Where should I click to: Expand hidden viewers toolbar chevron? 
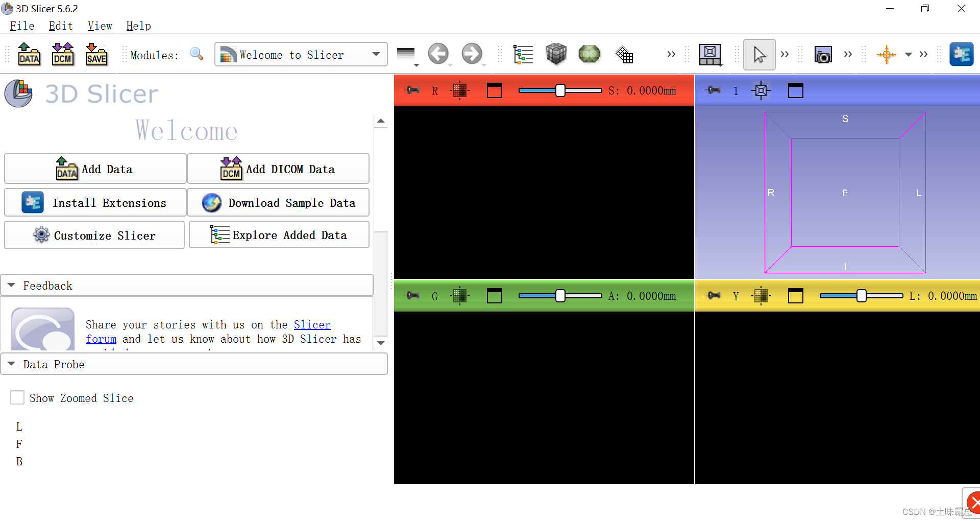(x=923, y=54)
